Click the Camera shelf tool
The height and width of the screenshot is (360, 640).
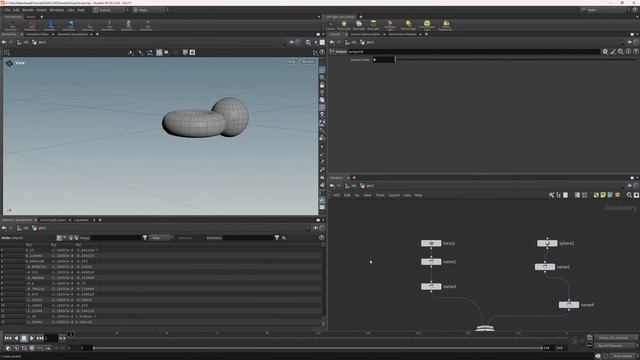[330, 25]
